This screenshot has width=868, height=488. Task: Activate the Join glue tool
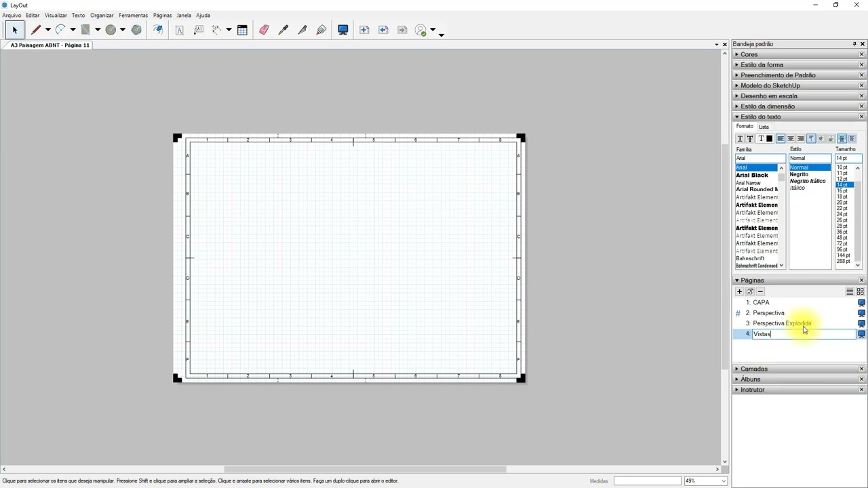coord(321,30)
